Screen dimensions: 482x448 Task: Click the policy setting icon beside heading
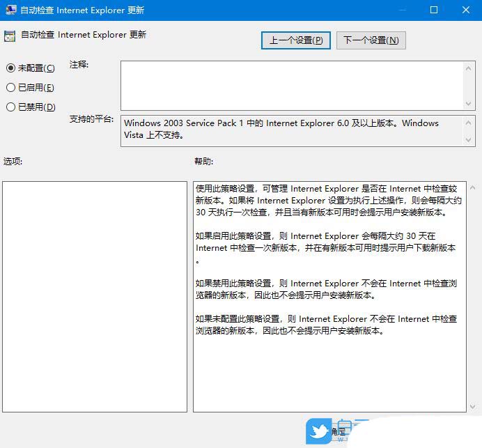10,36
